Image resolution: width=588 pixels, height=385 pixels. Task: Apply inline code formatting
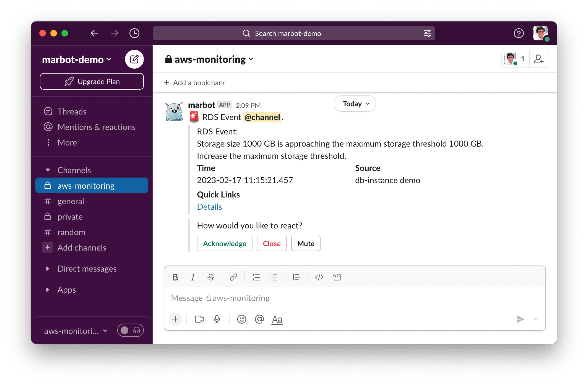[319, 277]
